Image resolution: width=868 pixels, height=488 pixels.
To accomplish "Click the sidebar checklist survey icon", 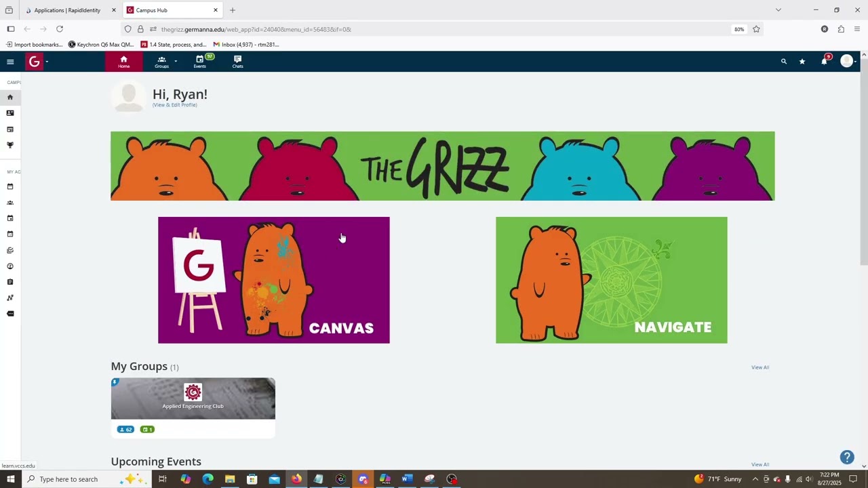I will tap(10, 250).
